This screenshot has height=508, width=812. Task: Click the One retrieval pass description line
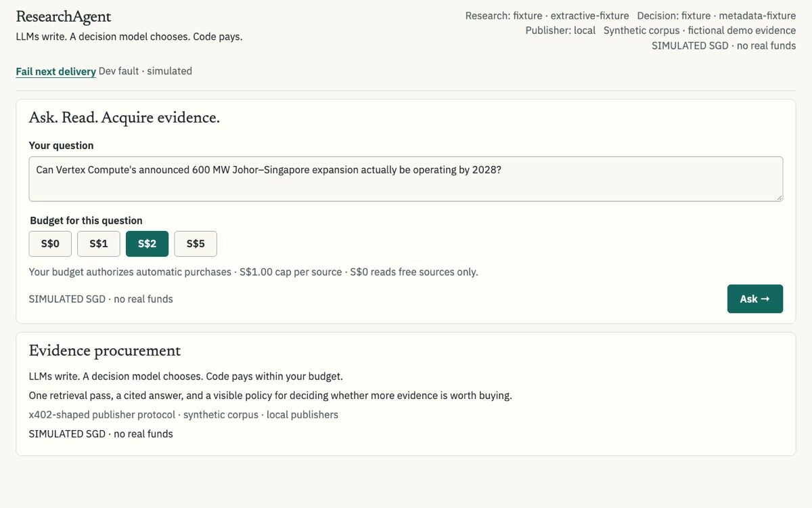coord(271,396)
